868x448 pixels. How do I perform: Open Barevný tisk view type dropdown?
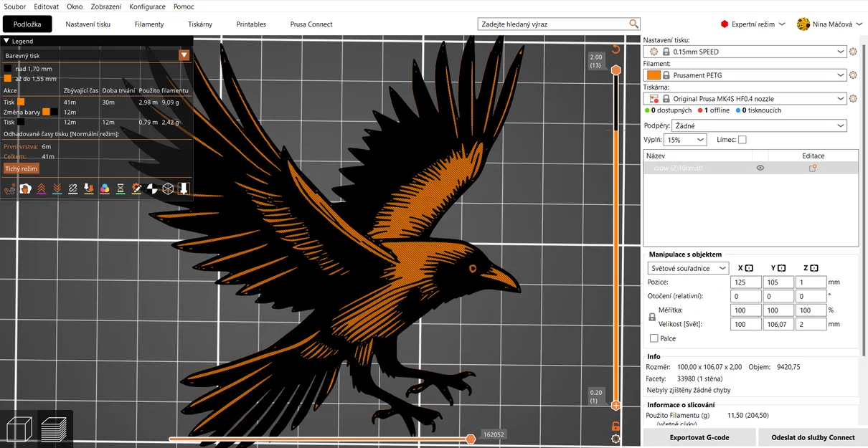tap(184, 55)
